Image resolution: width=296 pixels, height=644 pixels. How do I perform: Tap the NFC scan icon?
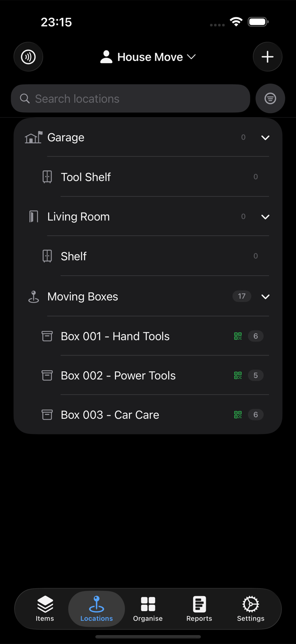tap(28, 57)
